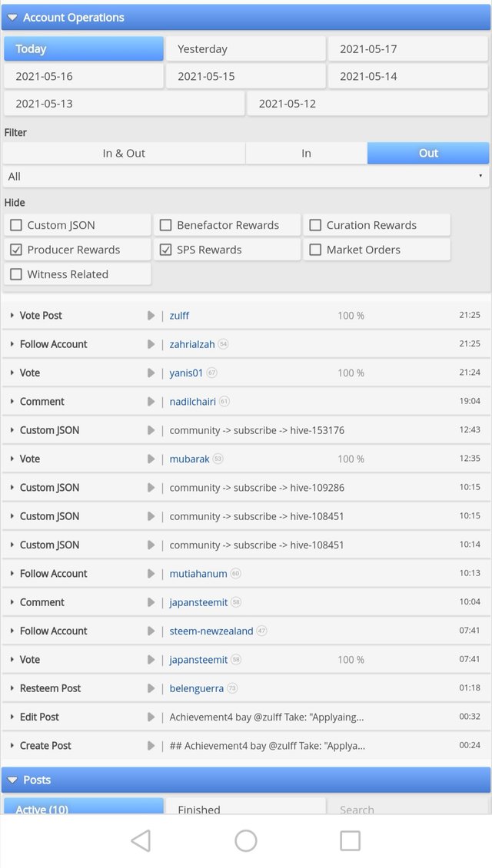Click play arrow icon in japansteemit Comment row

151,602
